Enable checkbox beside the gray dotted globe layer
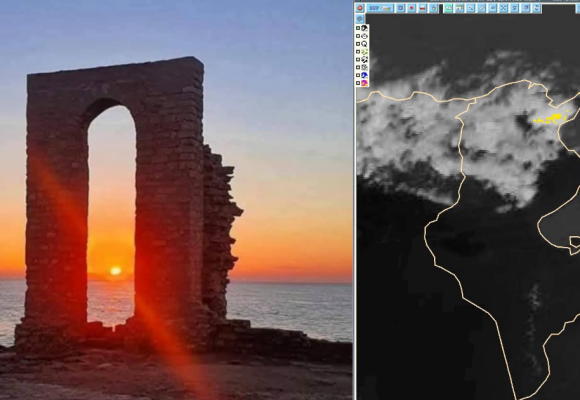The image size is (580, 400). (x=358, y=67)
